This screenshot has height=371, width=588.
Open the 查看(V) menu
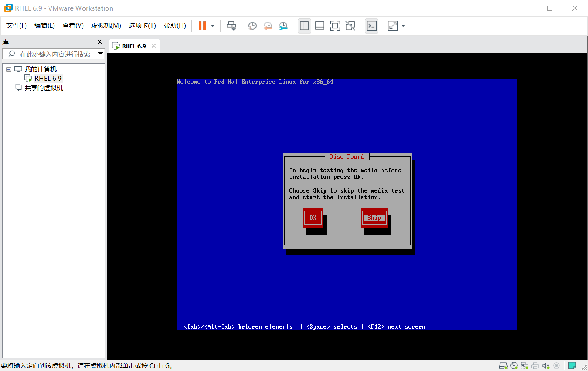tap(73, 25)
